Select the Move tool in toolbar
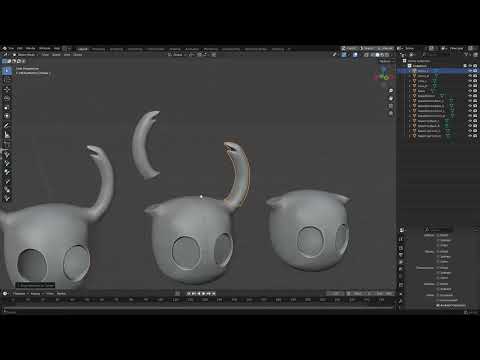480x360 pixels. click(7, 89)
